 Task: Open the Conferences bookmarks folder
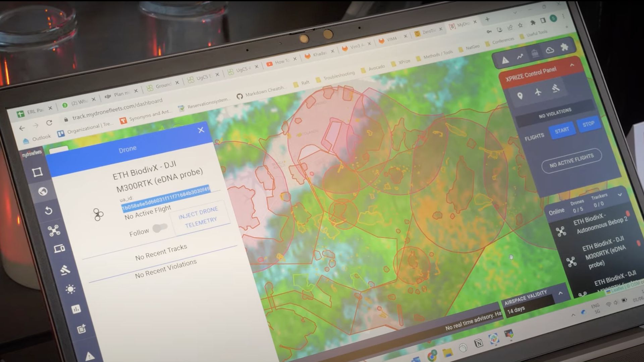pos(500,42)
